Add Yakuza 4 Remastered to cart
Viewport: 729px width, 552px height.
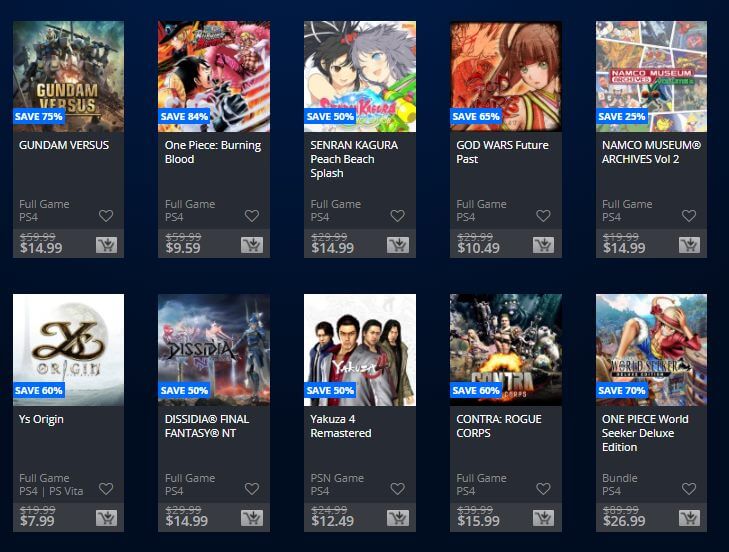coord(398,518)
